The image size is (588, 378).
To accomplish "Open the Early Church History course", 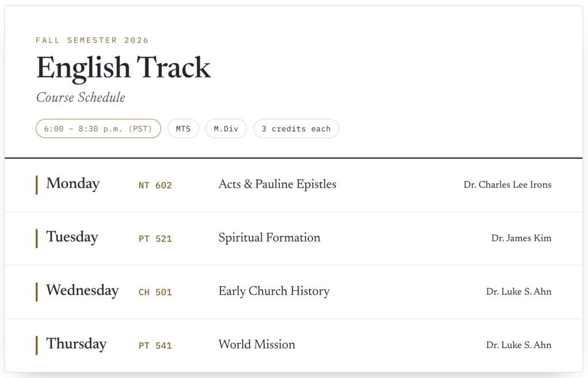I will [x=274, y=291].
